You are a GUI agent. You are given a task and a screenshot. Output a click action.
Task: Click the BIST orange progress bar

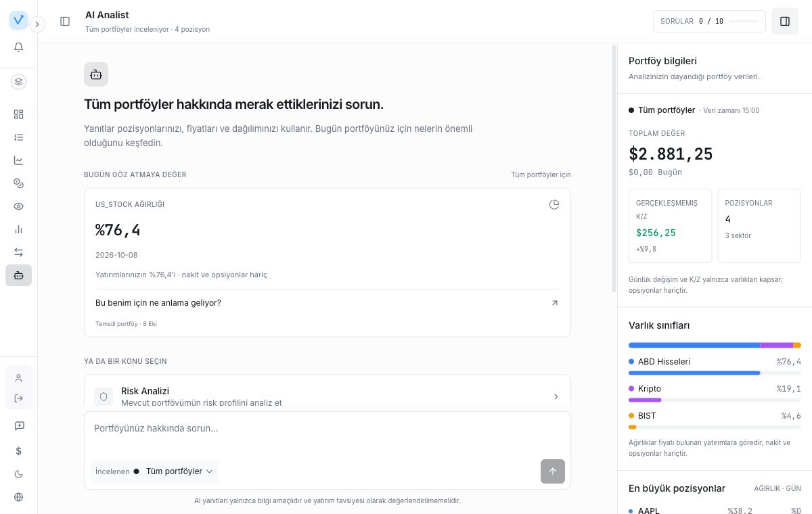click(x=633, y=427)
